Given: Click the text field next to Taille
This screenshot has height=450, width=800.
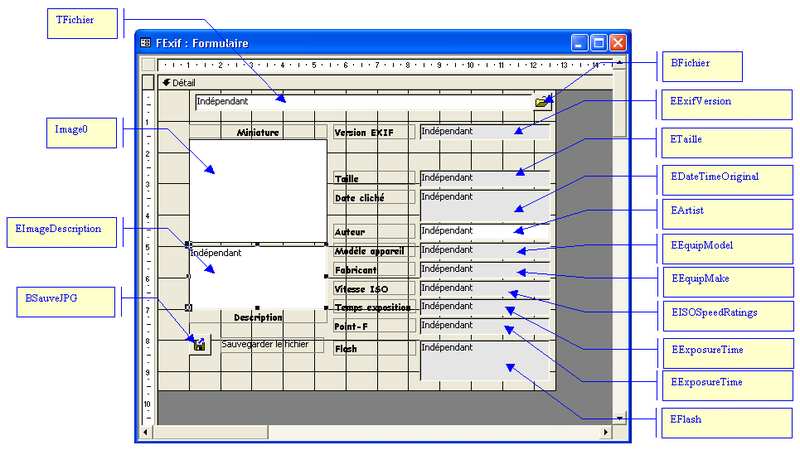Looking at the screenshot, I should pos(484,178).
